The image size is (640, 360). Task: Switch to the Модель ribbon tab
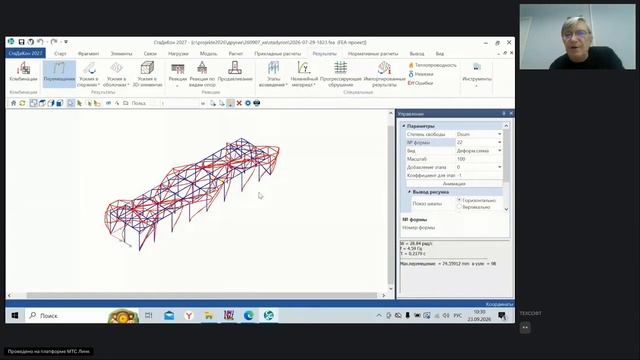(208, 53)
